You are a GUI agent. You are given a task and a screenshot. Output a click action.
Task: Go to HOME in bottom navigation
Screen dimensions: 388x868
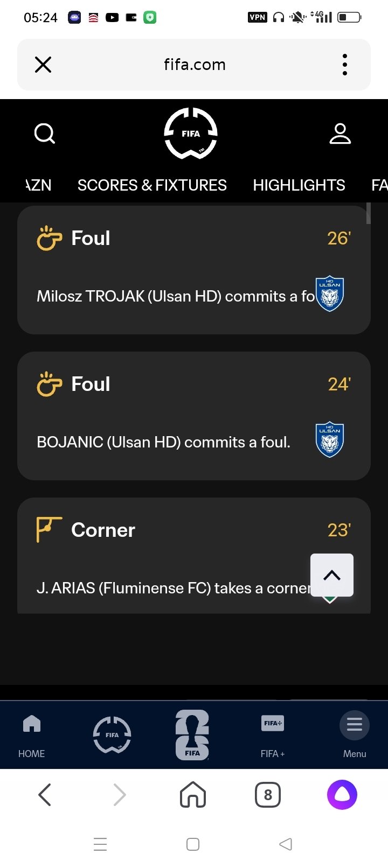tap(32, 734)
